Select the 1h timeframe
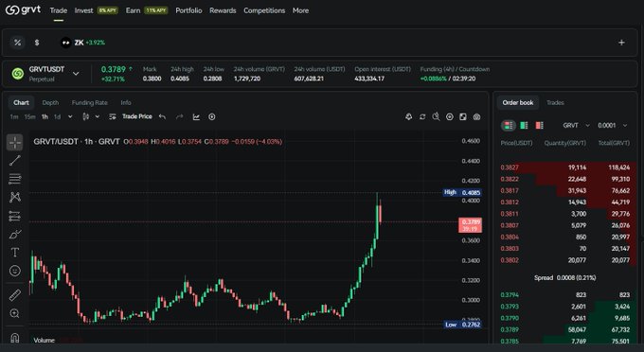The height and width of the screenshot is (352, 644). (45, 117)
